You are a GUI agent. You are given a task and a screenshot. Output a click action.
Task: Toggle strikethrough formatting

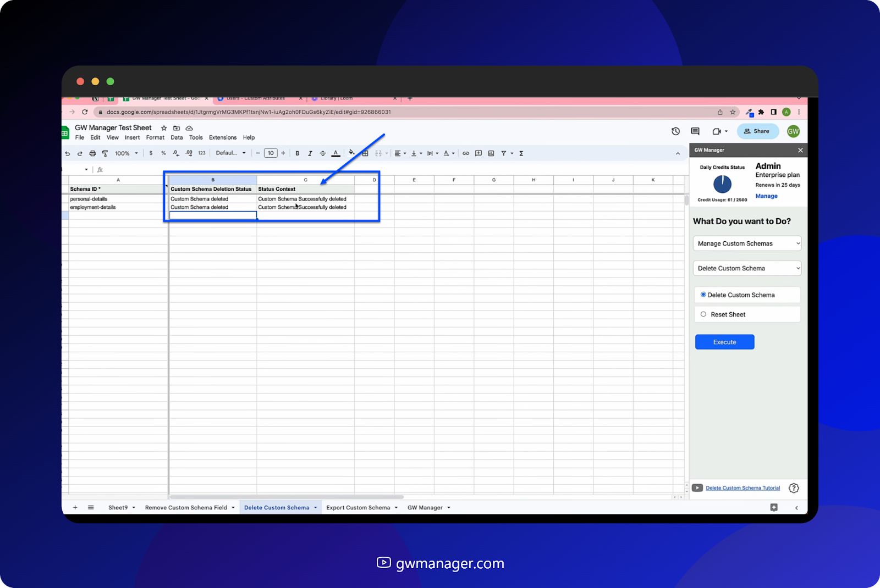coord(323,153)
